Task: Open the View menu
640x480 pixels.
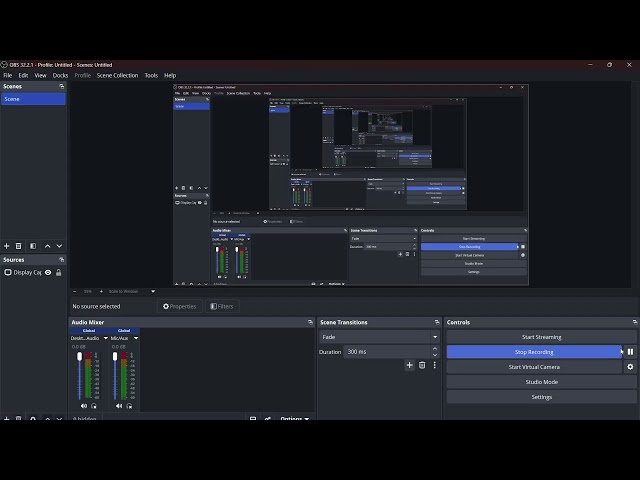Action: click(40, 76)
